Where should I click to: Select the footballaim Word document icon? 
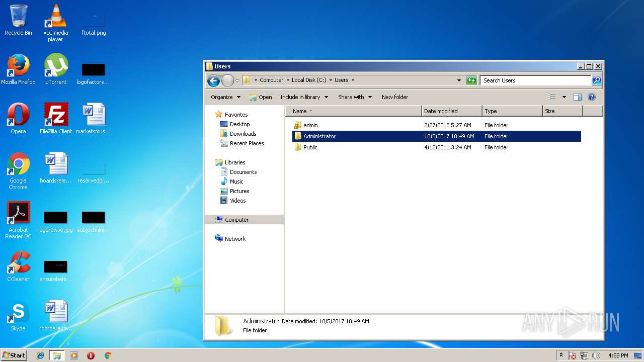[x=55, y=316]
